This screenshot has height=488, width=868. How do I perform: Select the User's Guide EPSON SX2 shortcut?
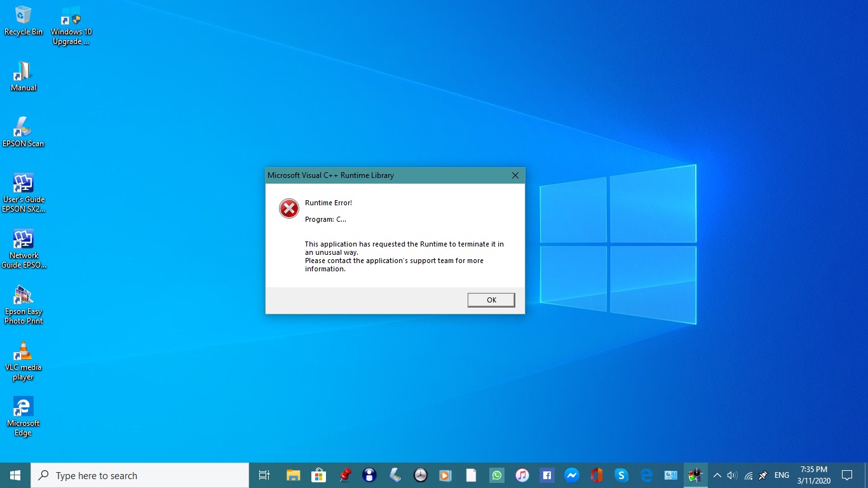click(x=24, y=193)
